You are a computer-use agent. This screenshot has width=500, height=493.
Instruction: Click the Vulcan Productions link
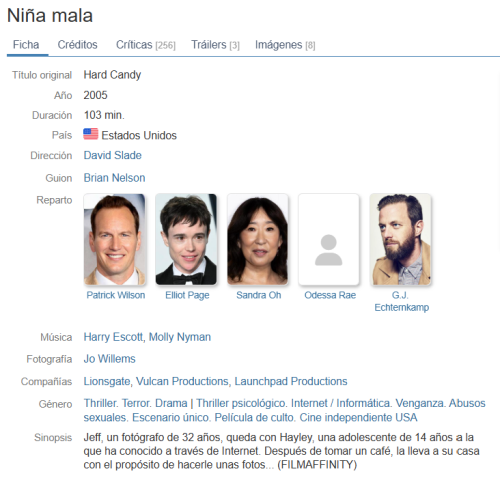click(182, 381)
